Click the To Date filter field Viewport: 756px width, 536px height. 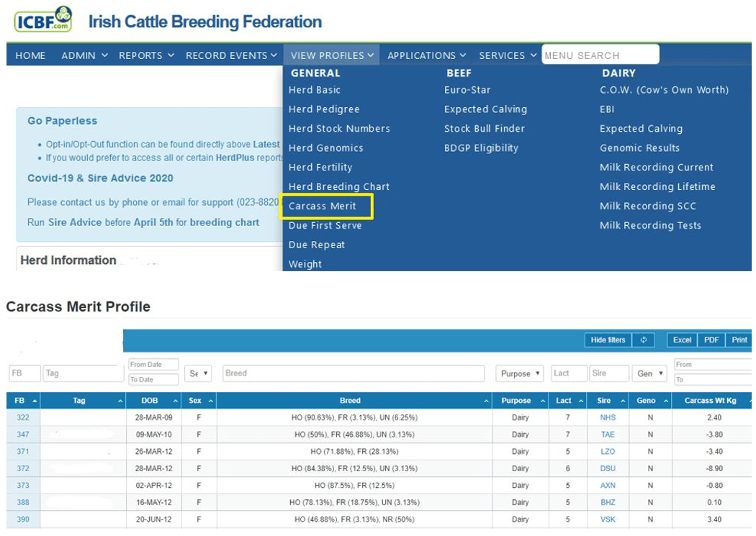(153, 379)
